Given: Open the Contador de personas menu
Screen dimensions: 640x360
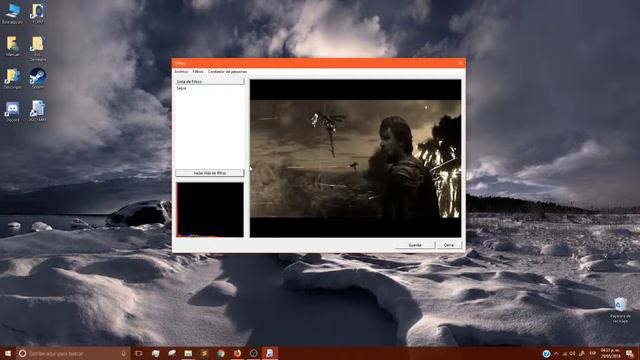Looking at the screenshot, I should click(x=227, y=71).
